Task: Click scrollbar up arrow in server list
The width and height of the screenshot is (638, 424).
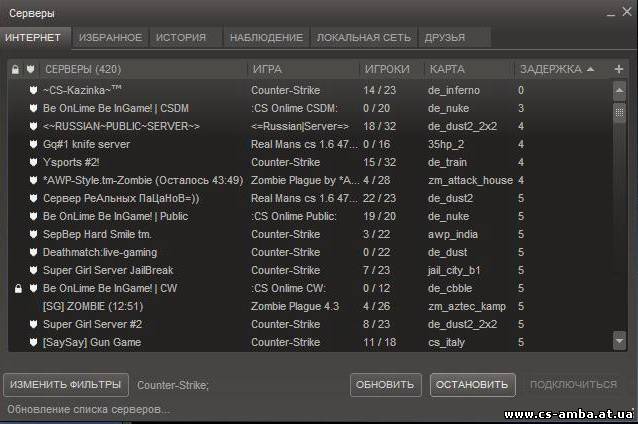Action: point(619,91)
